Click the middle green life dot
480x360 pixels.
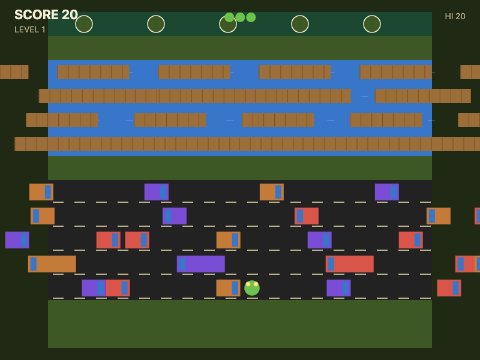point(240,17)
